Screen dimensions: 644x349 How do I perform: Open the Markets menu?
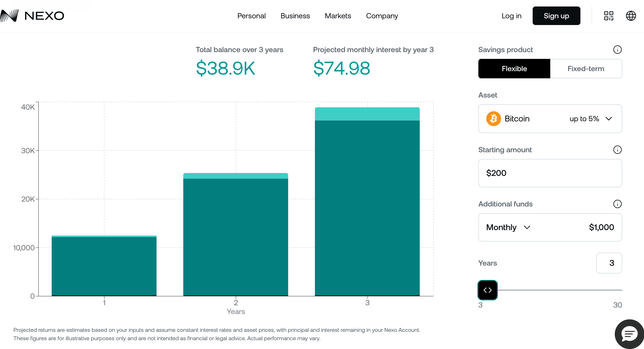[338, 16]
